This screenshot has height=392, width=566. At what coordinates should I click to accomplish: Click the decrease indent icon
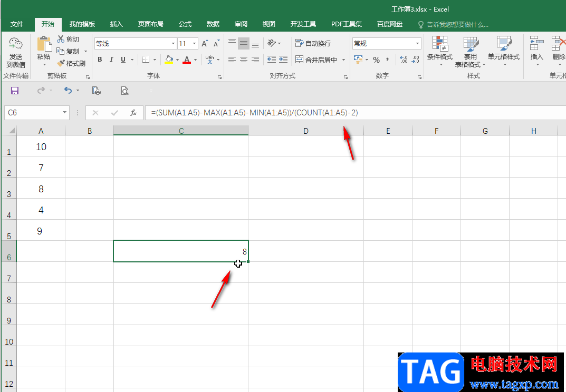point(272,60)
